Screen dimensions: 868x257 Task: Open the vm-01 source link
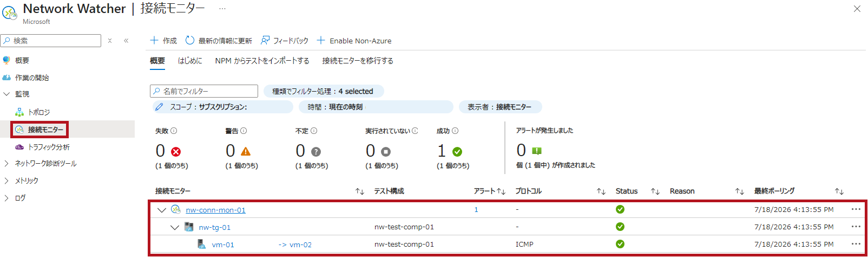223,245
